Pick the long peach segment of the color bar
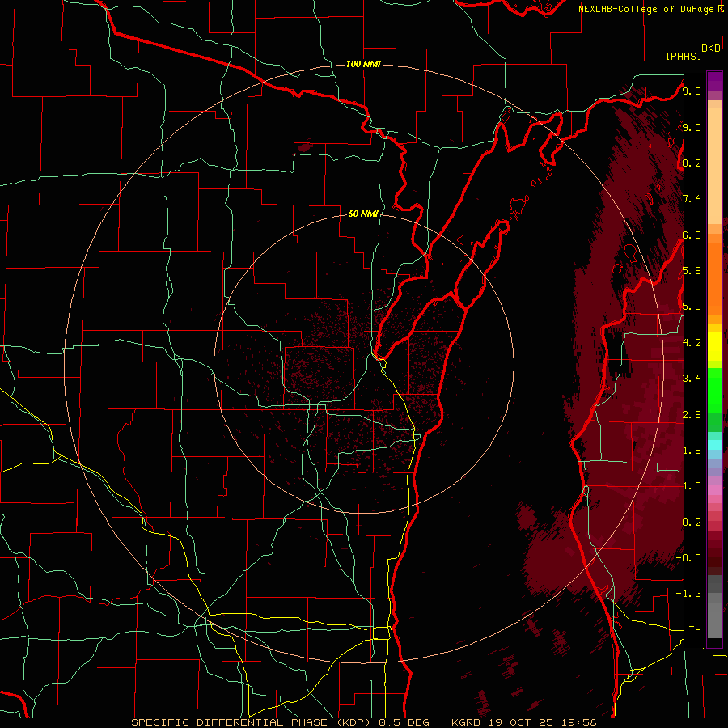 pyautogui.click(x=714, y=167)
